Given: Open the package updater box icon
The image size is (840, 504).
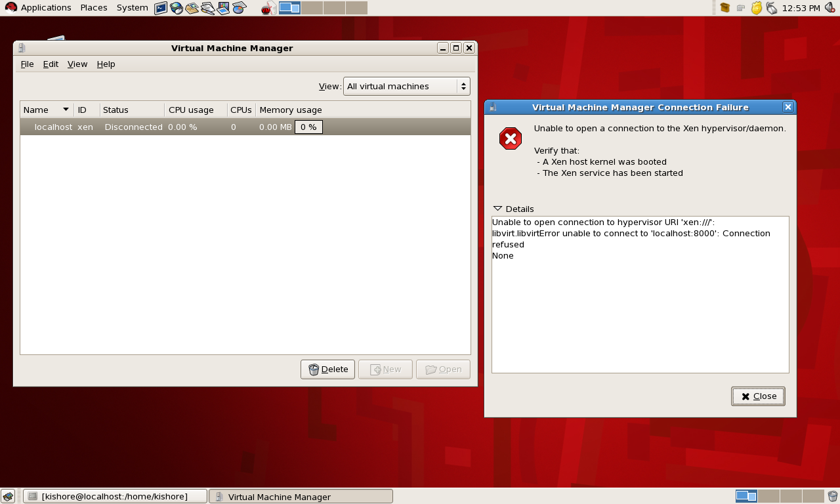Looking at the screenshot, I should pyautogui.click(x=725, y=8).
